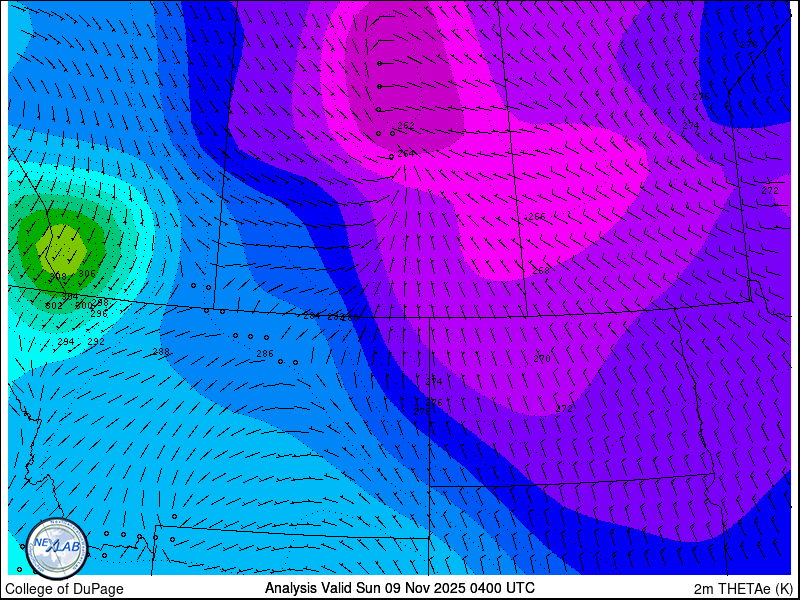Click the 264 contour label
The width and height of the screenshot is (800, 600).
406,154
